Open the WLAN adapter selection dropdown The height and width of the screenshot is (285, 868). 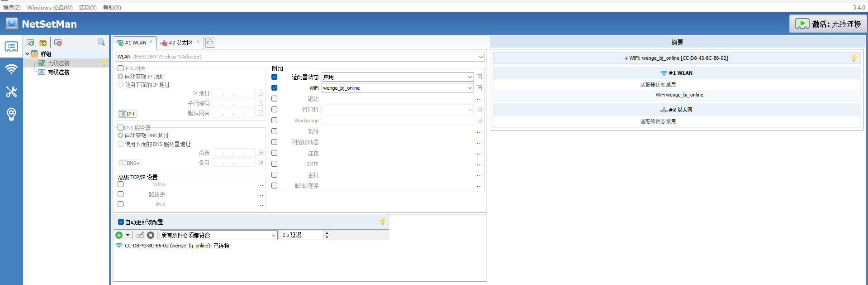(300, 57)
